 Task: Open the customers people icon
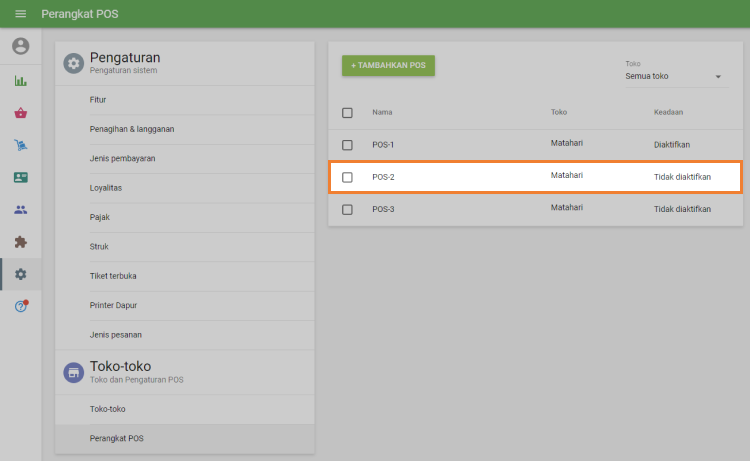point(20,209)
